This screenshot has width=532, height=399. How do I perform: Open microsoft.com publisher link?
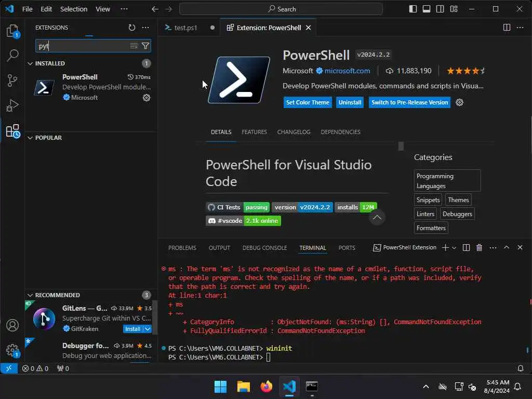[x=347, y=71]
